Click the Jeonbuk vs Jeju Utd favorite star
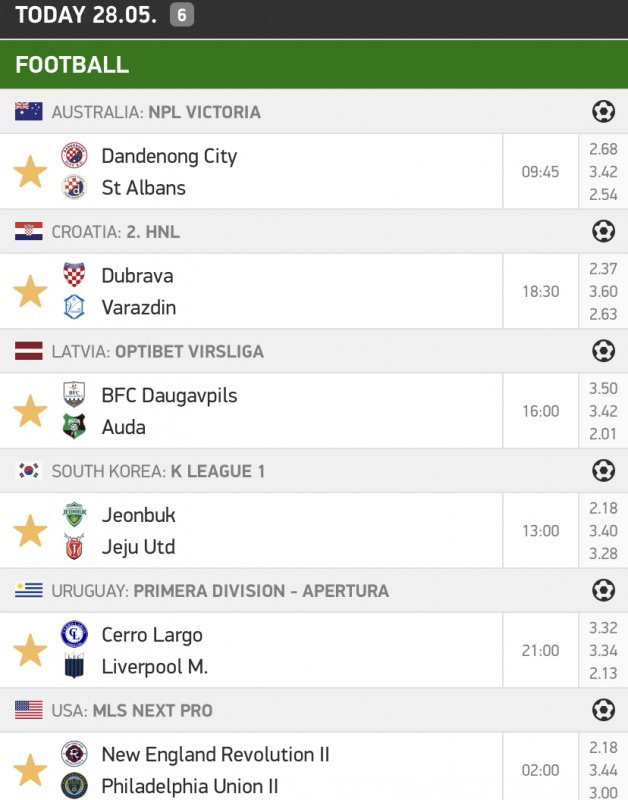628x800 pixels. click(30, 531)
